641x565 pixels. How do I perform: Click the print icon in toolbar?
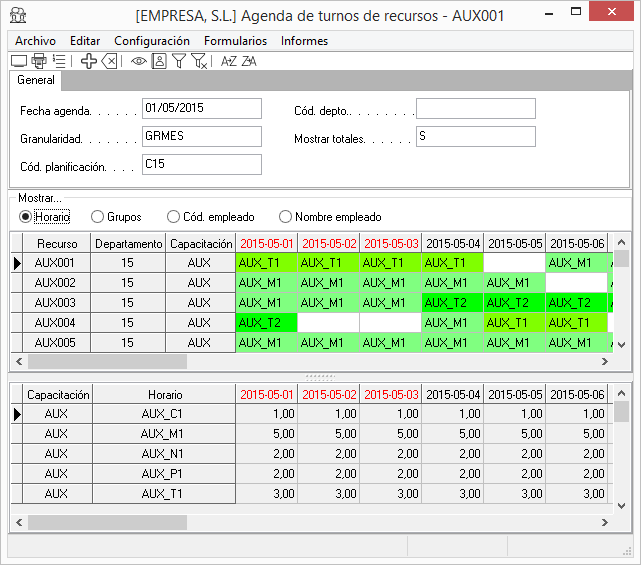pos(39,61)
